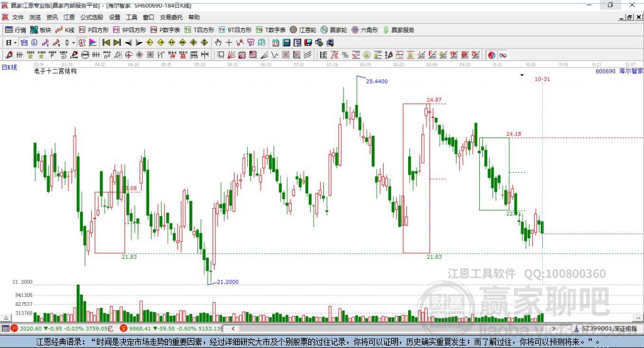Click index 9868.41 in status bar

coord(140,329)
